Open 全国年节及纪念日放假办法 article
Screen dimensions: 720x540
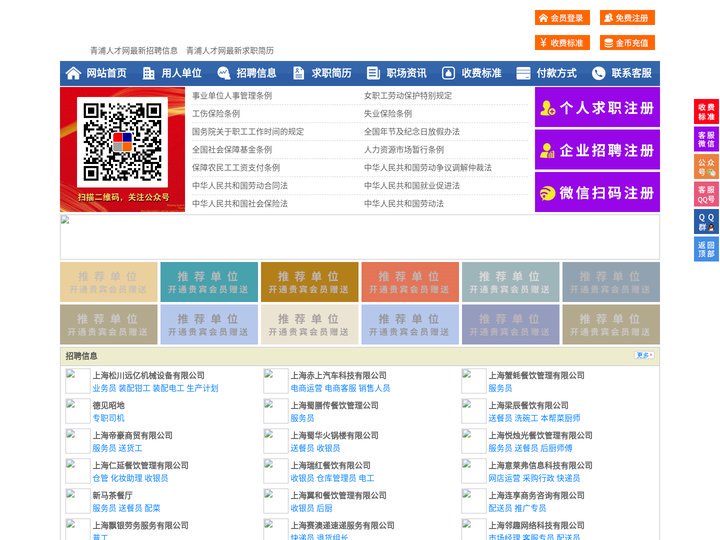[x=412, y=131]
